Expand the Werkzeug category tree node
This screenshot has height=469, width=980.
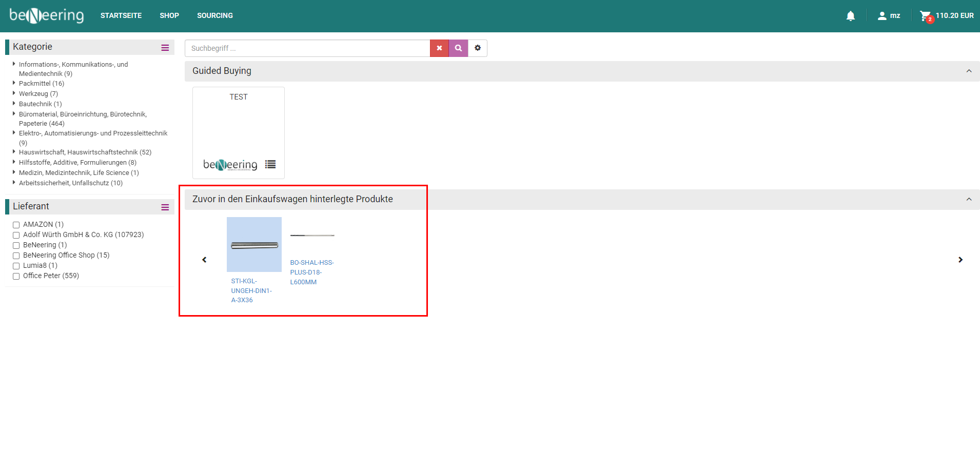[x=14, y=93]
